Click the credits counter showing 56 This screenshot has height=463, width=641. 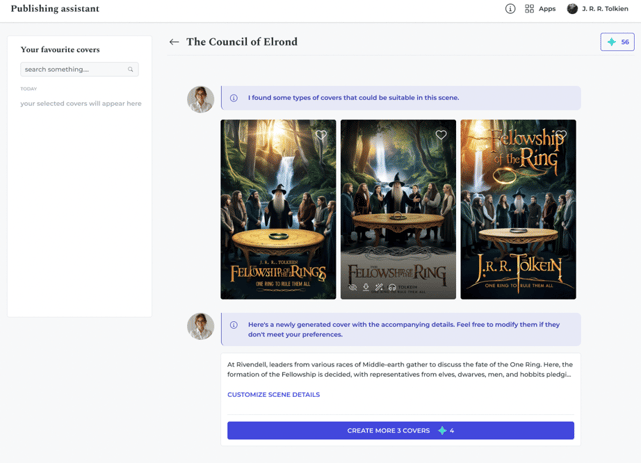pos(617,42)
